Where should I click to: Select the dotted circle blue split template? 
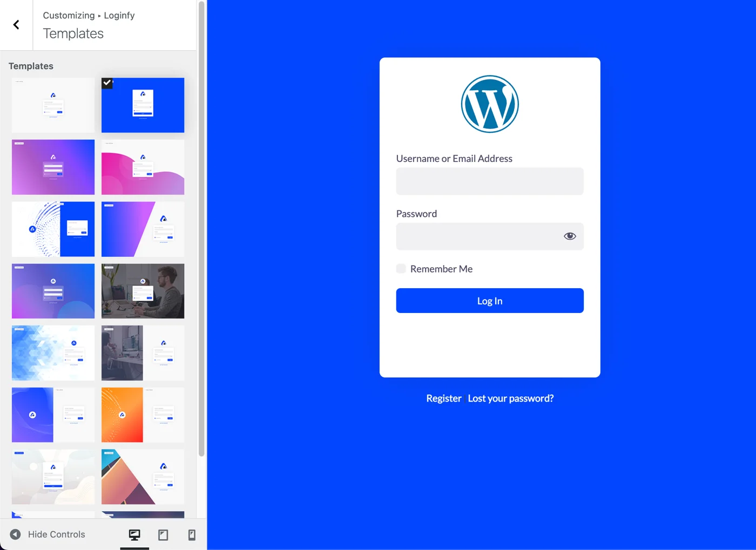point(53,229)
